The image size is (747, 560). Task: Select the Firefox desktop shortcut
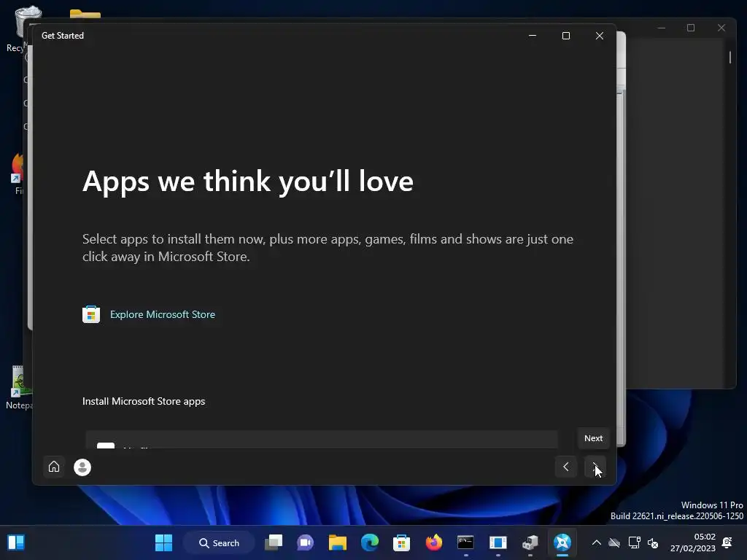pos(18,174)
